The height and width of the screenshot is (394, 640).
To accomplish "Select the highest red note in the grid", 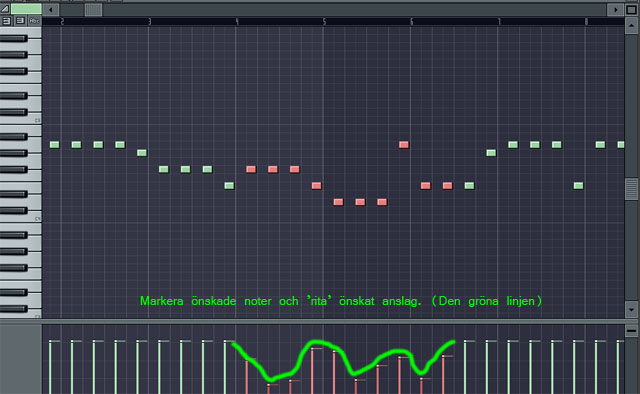I will click(404, 145).
